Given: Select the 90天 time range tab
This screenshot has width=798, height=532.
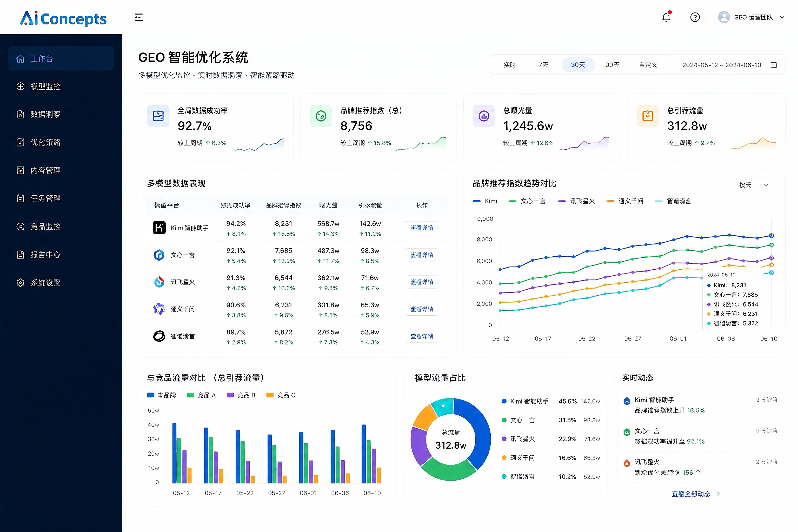Looking at the screenshot, I should pyautogui.click(x=613, y=65).
